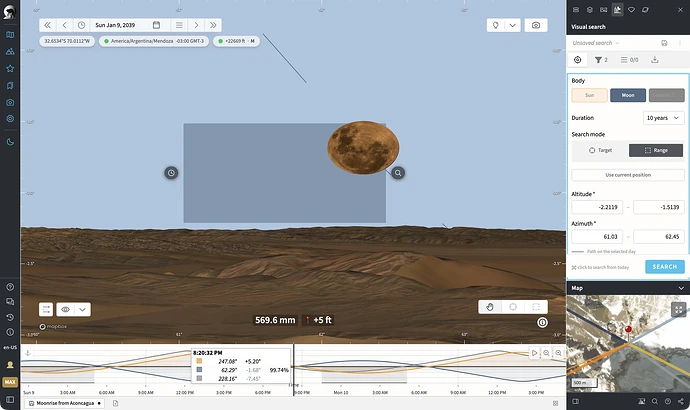Open the Moonrise from Aconcagua tab
Viewport: 690px width, 410px height.
[65, 403]
